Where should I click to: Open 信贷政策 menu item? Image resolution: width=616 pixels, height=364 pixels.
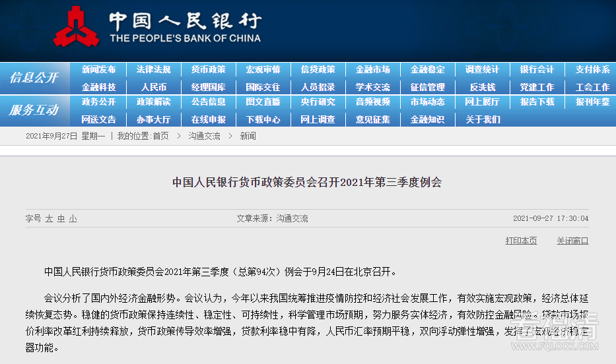[318, 70]
